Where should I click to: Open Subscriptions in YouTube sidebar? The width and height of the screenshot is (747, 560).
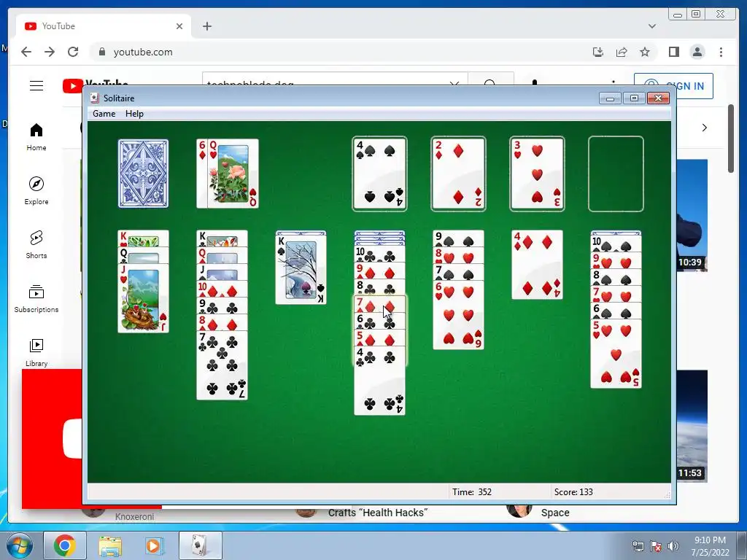[36, 298]
